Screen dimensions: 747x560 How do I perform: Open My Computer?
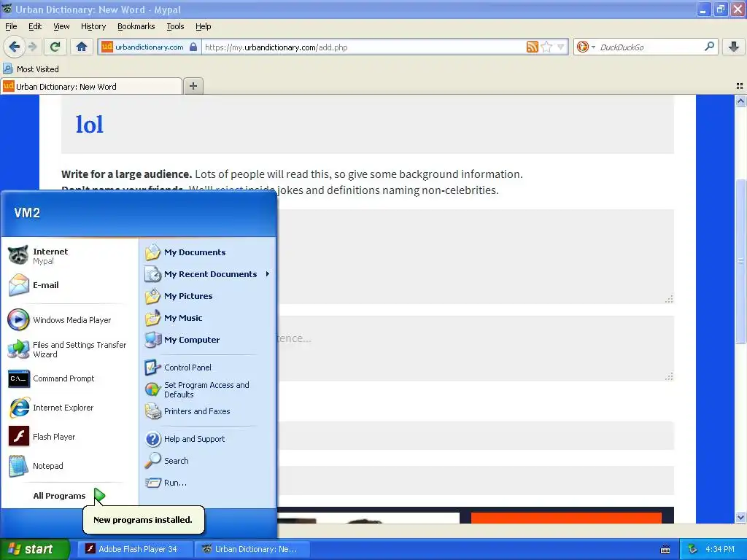[208, 340]
